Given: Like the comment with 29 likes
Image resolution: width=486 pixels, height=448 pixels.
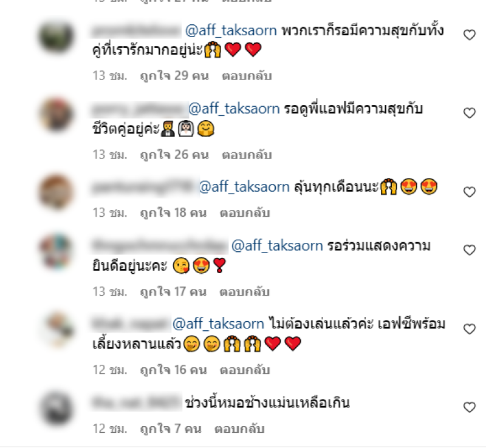Looking at the screenshot, I should point(469,35).
